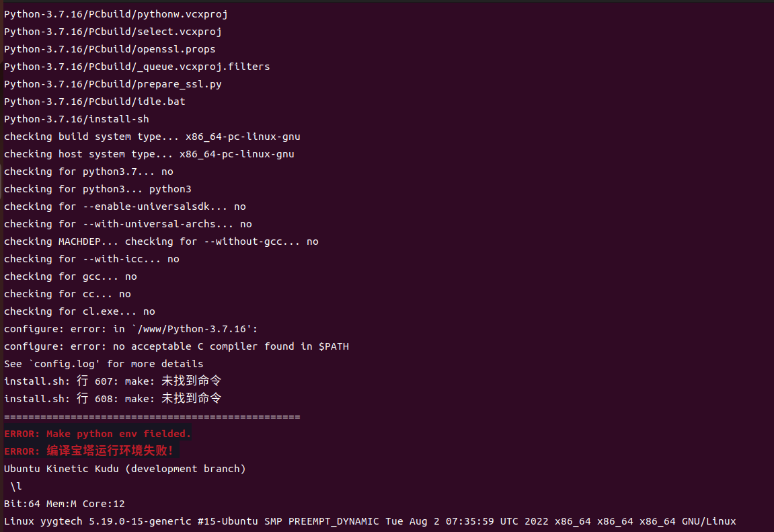This screenshot has width=774, height=532.
Task: Click the 'Ubuntu Kinetic Kudu (development branch)' line
Action: click(x=125, y=468)
